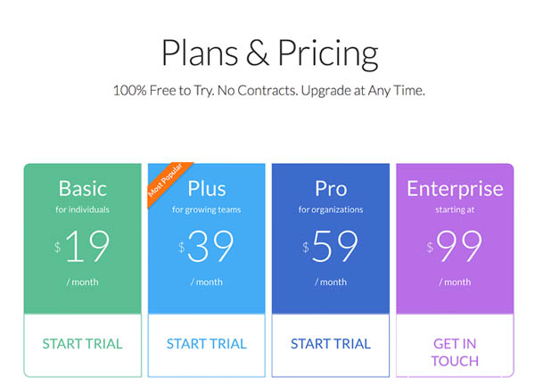
Task: Click the 'for individuals' subtitle
Action: tap(83, 209)
